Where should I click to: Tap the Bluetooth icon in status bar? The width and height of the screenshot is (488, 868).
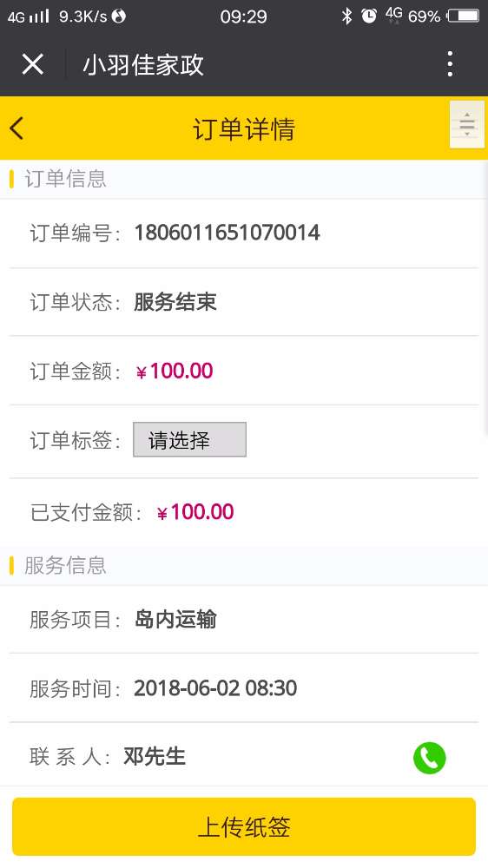[346, 16]
